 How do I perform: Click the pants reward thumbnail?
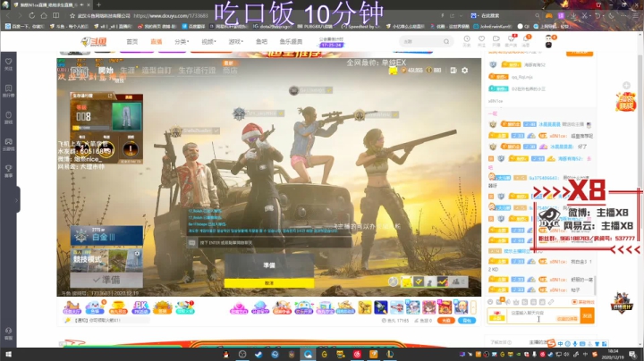127,115
